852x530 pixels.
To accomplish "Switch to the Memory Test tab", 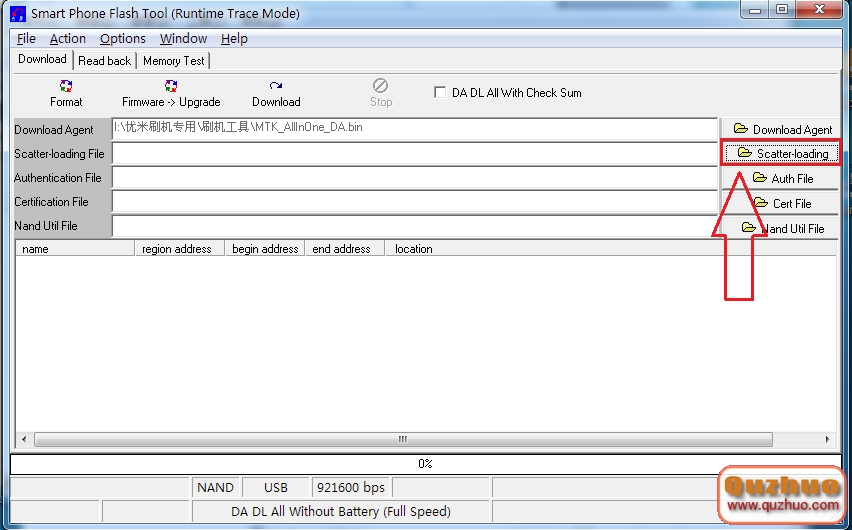I will (x=173, y=61).
